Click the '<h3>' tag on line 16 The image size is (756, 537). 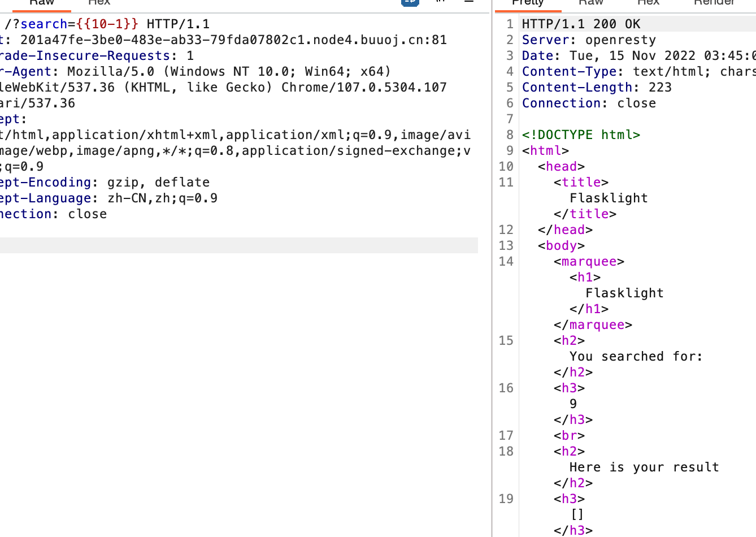(x=569, y=388)
